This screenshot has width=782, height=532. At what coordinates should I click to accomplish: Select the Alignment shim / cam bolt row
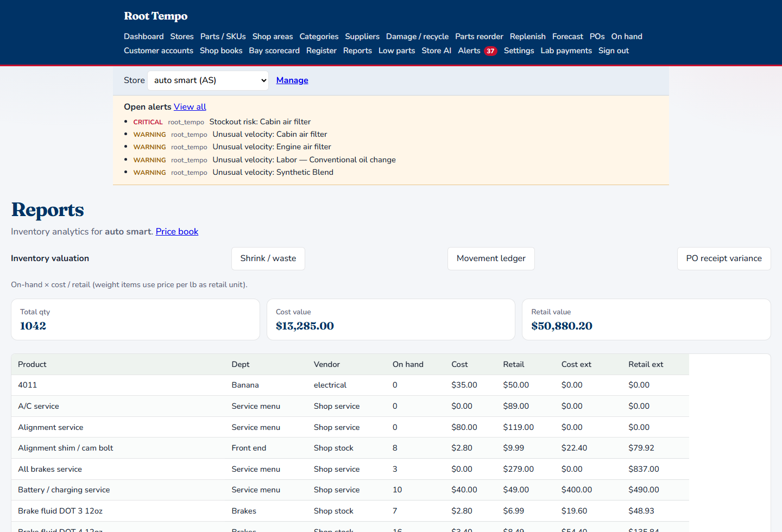pyautogui.click(x=350, y=448)
